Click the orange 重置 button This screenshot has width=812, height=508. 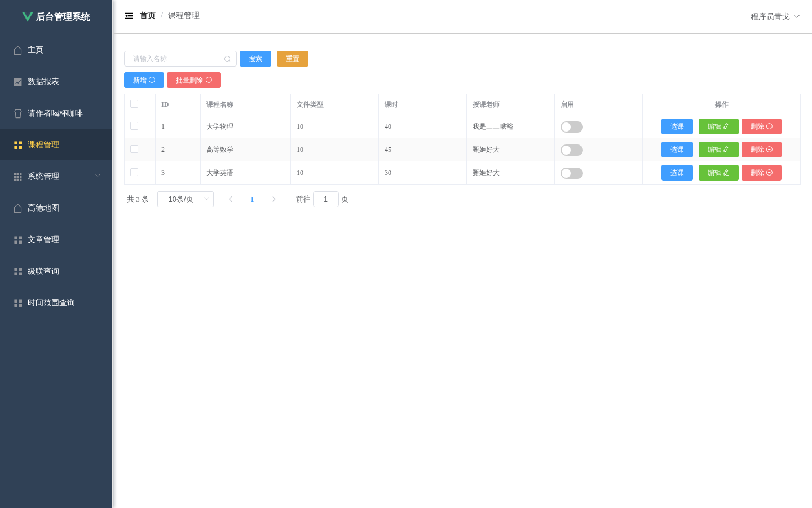point(293,59)
